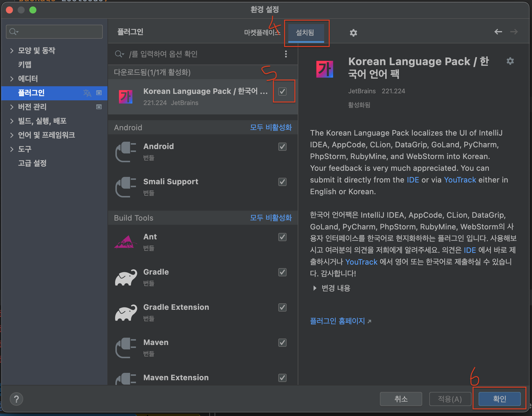Expand the 도구 settings group
Viewport: 532px width, 416px height.
click(x=12, y=149)
